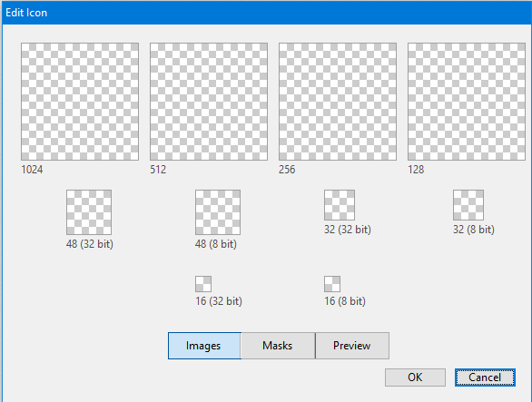Select the 16 (8 bit) image slot
The height and width of the screenshot is (402, 532).
tap(332, 284)
